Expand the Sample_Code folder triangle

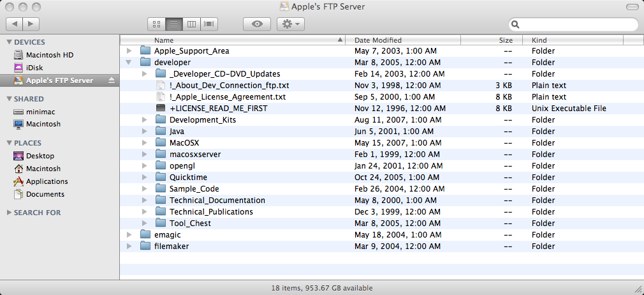(x=145, y=189)
